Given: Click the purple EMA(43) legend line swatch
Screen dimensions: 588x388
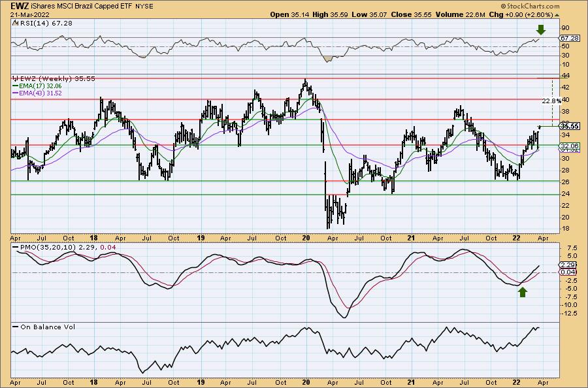Looking at the screenshot, I should [x=15, y=93].
